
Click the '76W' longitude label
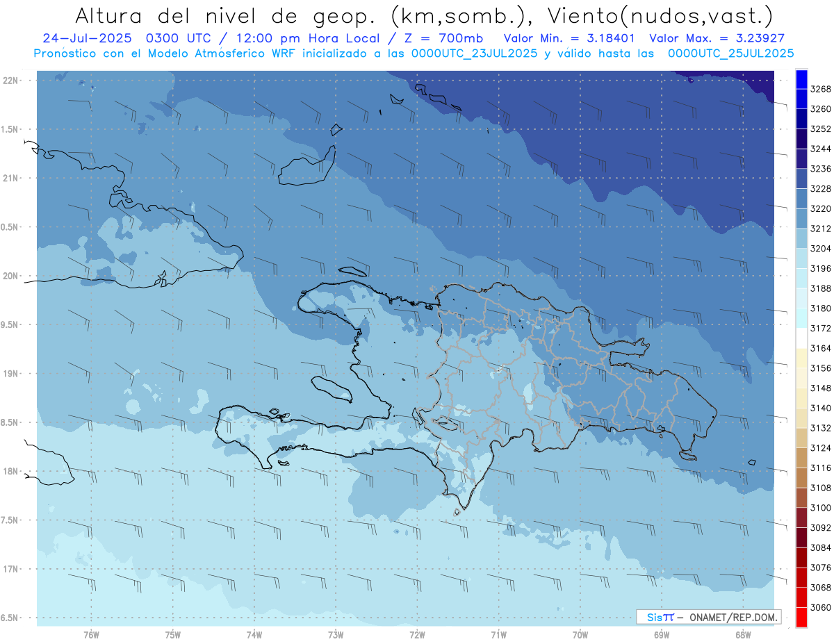tap(91, 635)
